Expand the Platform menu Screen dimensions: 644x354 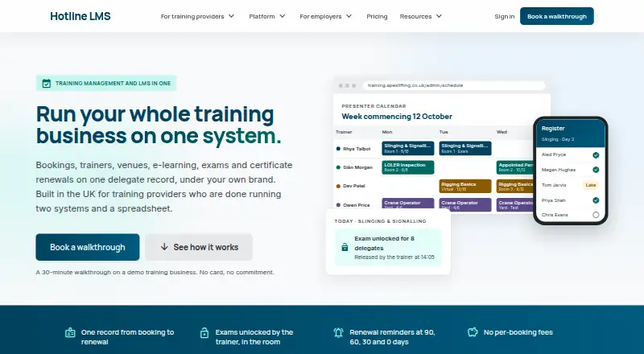267,16
